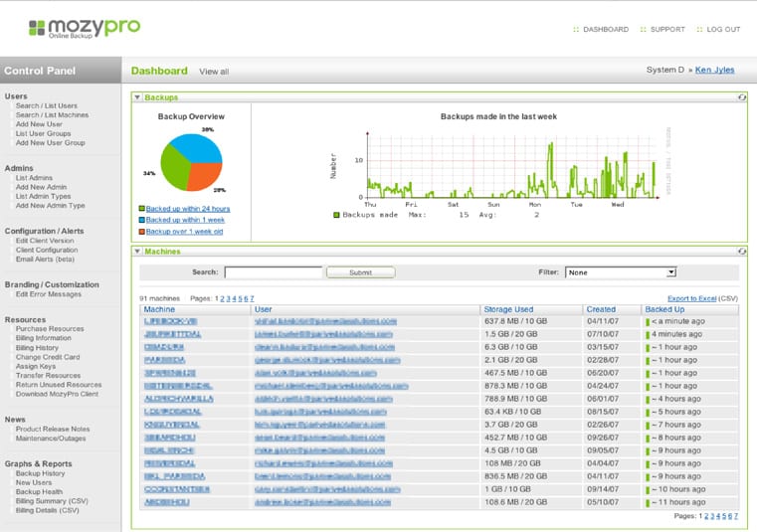Image resolution: width=757 pixels, height=532 pixels.
Task: Open Billing Information
Action: coord(44,338)
